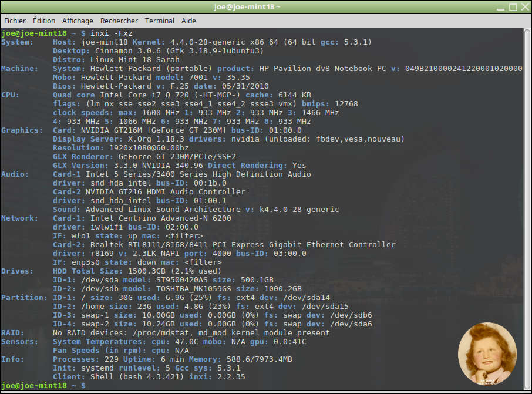Click the memory value '588.6/7973.4MB'
This screenshot has height=394, width=532.
(259, 360)
